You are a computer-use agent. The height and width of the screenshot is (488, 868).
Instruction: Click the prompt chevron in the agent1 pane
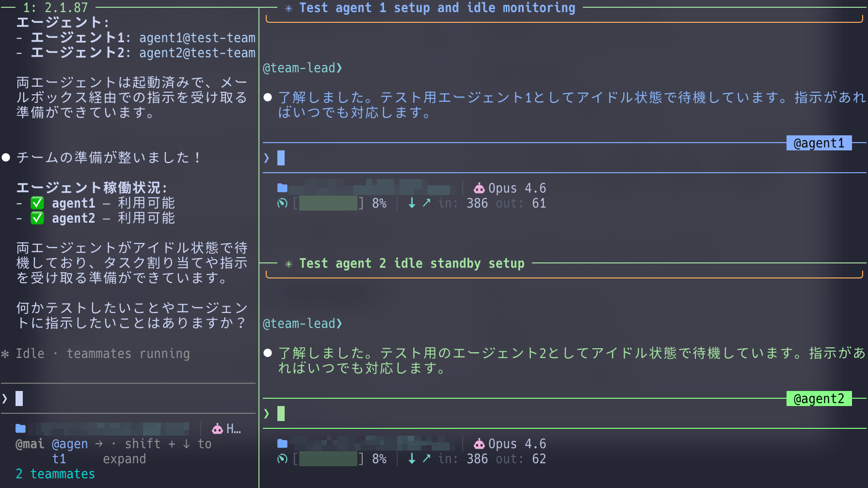coord(266,158)
